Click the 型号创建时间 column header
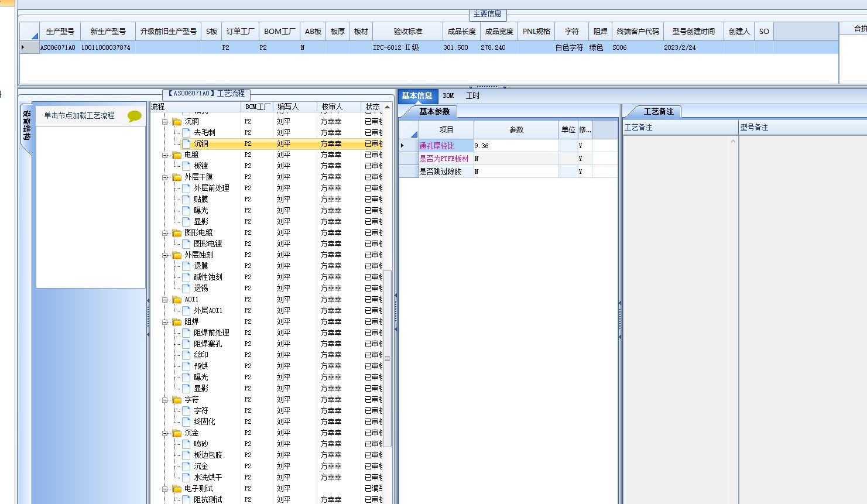Viewport: 867px width, 504px height. point(693,32)
